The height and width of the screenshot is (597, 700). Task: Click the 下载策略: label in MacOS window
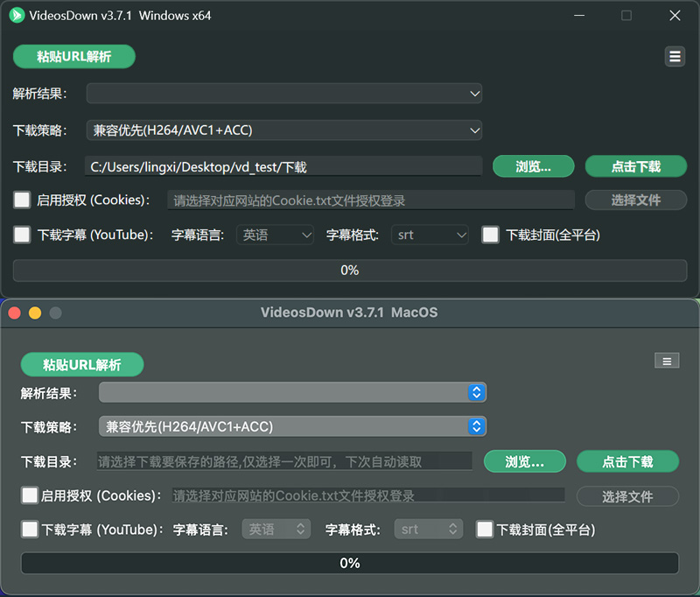pos(49,427)
